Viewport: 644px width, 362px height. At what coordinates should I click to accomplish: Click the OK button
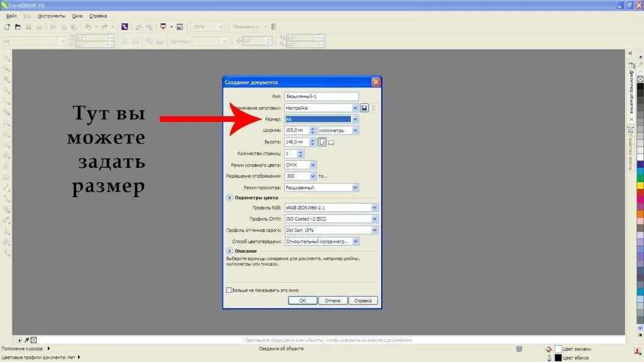pos(303,301)
